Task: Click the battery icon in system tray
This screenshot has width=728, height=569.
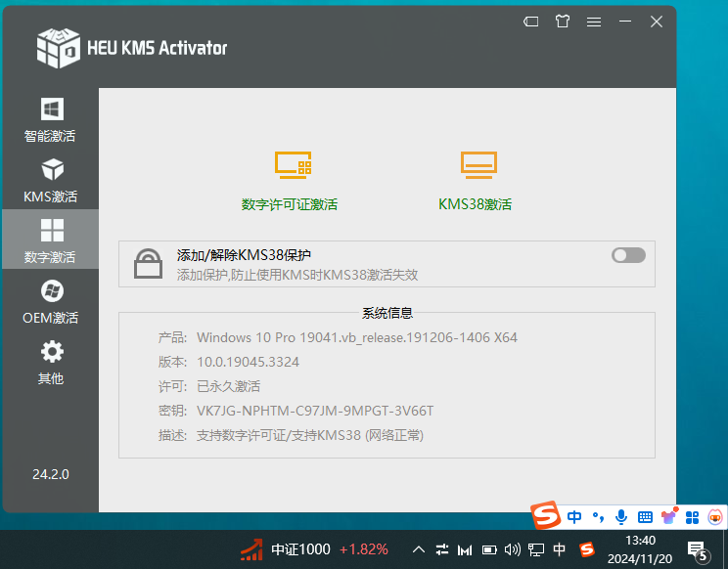Action: 489,550
